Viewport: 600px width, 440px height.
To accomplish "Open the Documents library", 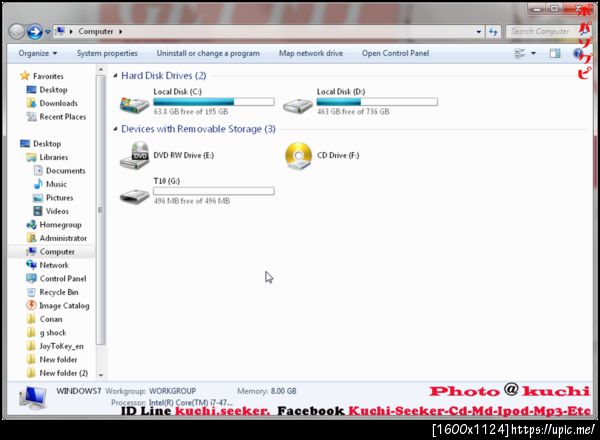I will click(59, 171).
